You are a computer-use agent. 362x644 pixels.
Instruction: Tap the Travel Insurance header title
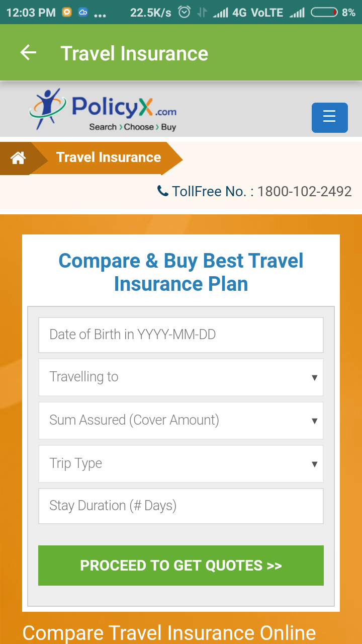[x=134, y=53]
